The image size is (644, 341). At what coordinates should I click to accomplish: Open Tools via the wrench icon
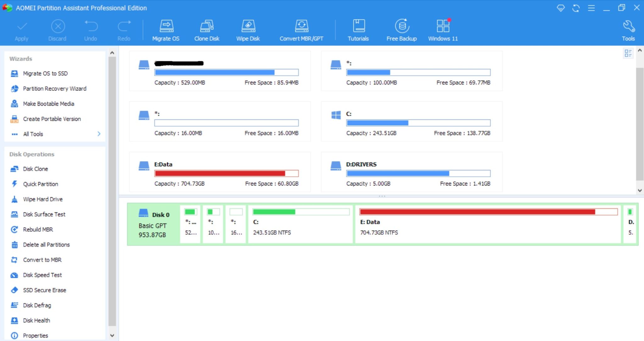pyautogui.click(x=628, y=30)
